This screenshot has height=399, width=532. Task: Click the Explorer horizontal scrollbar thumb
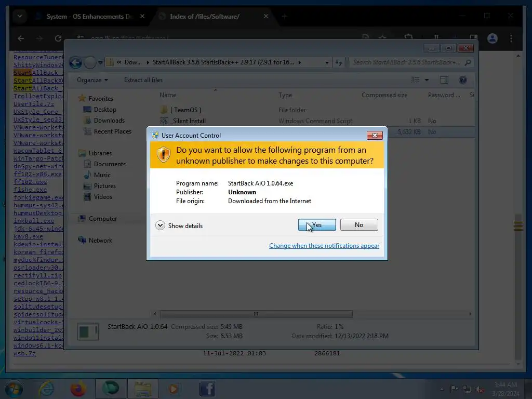pos(256,314)
